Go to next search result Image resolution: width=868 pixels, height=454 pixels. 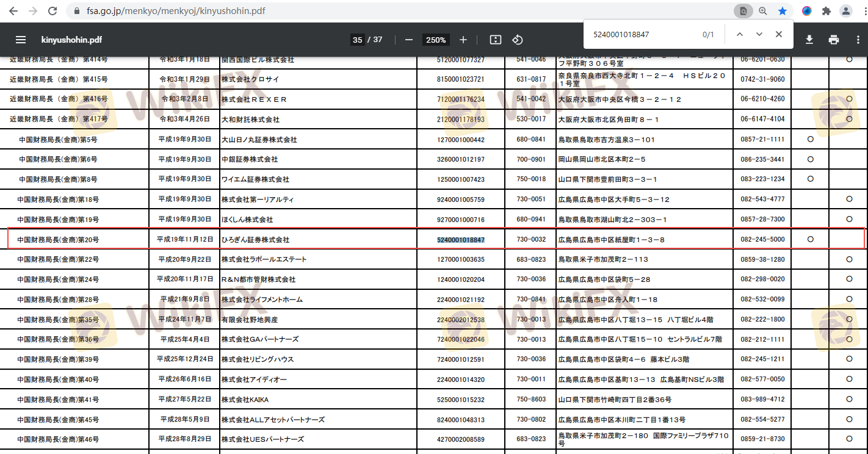(759, 34)
